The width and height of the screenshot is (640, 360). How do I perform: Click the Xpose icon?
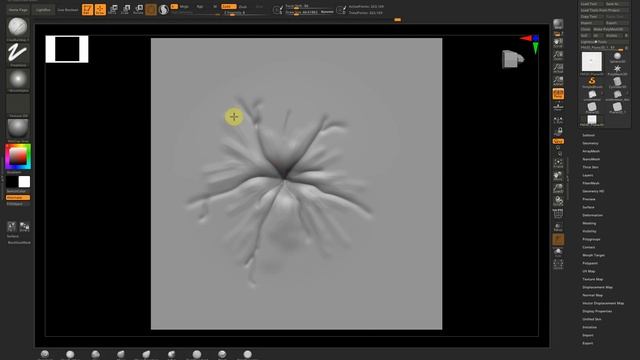tap(558, 264)
